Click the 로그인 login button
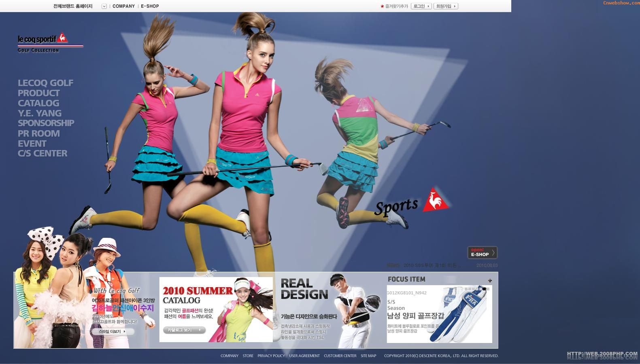Screen dimensions: 640x364 pyautogui.click(x=421, y=6)
